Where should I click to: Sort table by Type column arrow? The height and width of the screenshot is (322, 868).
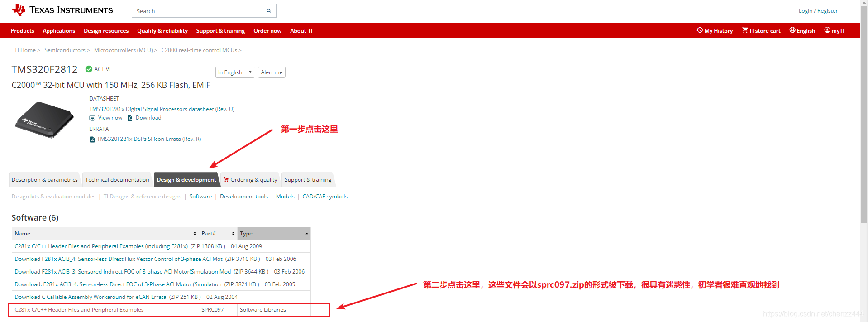[307, 234]
